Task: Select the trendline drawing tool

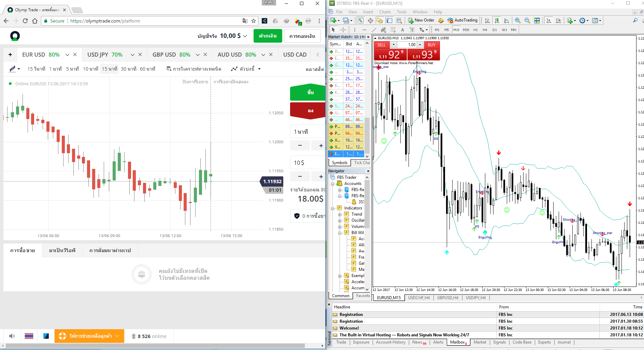Action: pos(374,30)
